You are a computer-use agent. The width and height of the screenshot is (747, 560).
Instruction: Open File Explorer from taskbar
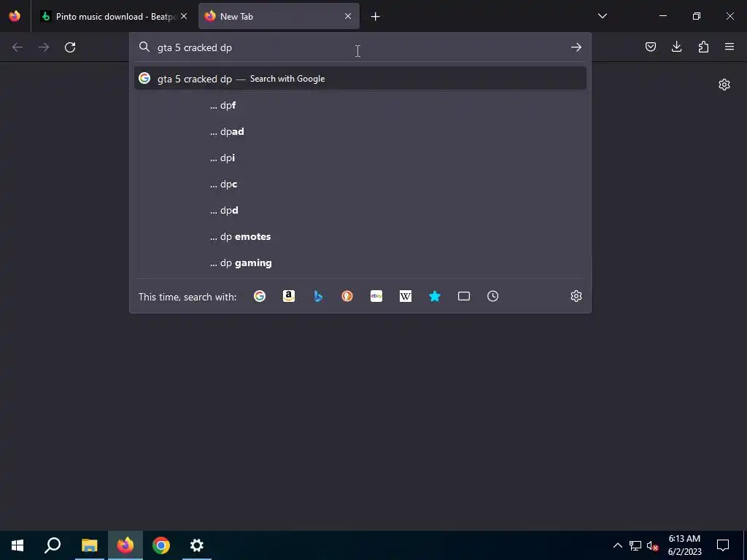coord(89,545)
